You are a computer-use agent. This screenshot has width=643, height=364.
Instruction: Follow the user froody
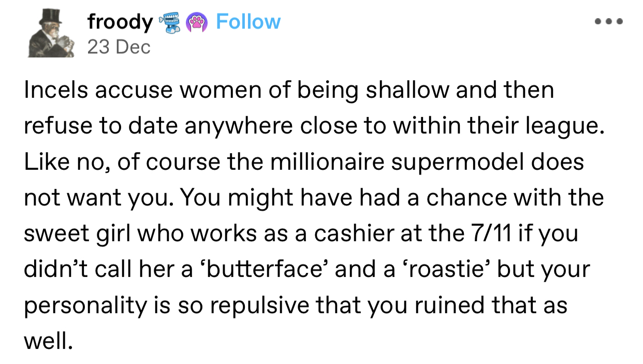248,22
